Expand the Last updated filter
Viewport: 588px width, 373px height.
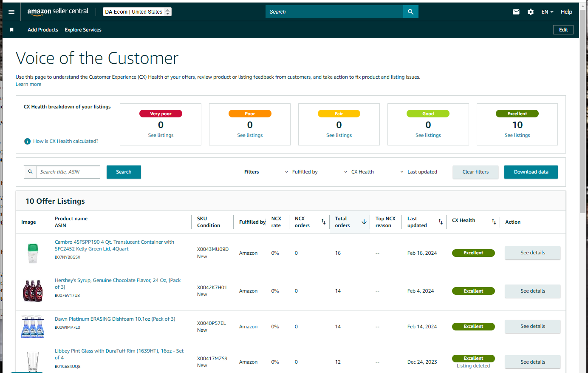coord(418,172)
